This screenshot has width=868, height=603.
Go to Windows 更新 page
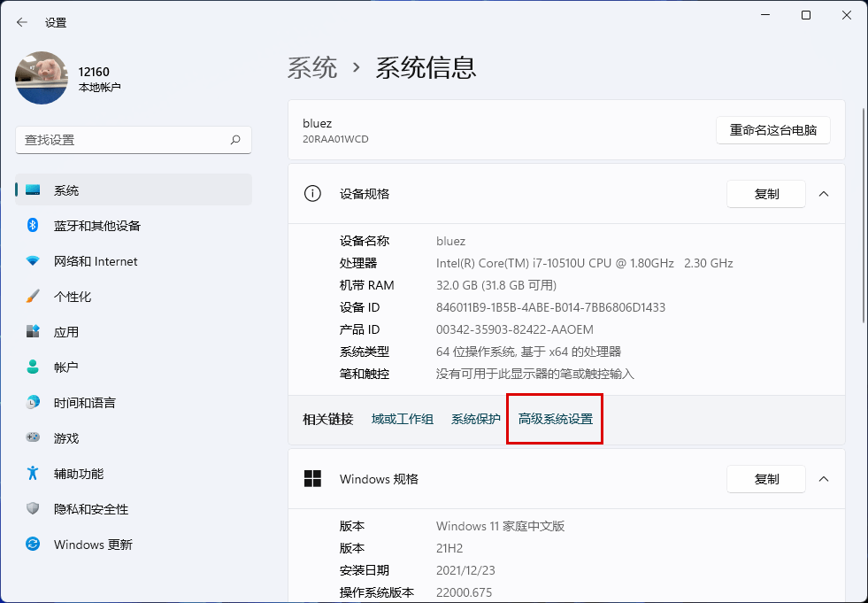coord(134,545)
